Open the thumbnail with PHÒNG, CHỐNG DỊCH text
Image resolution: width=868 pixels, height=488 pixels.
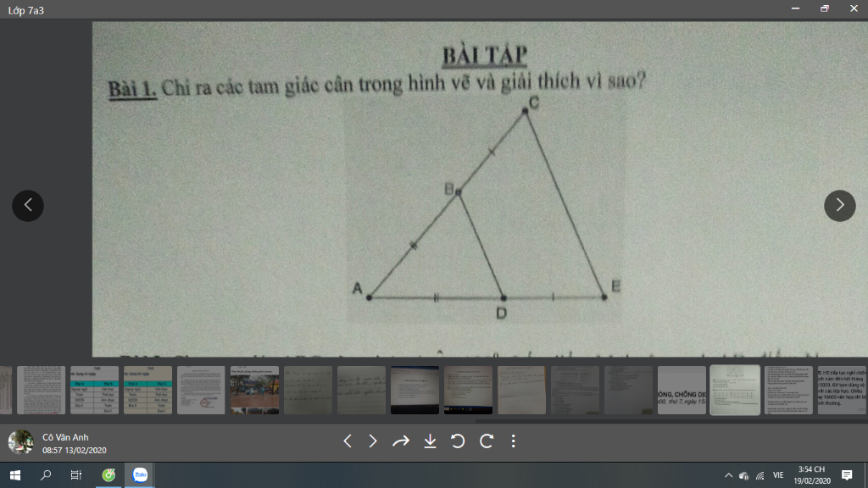tap(682, 390)
